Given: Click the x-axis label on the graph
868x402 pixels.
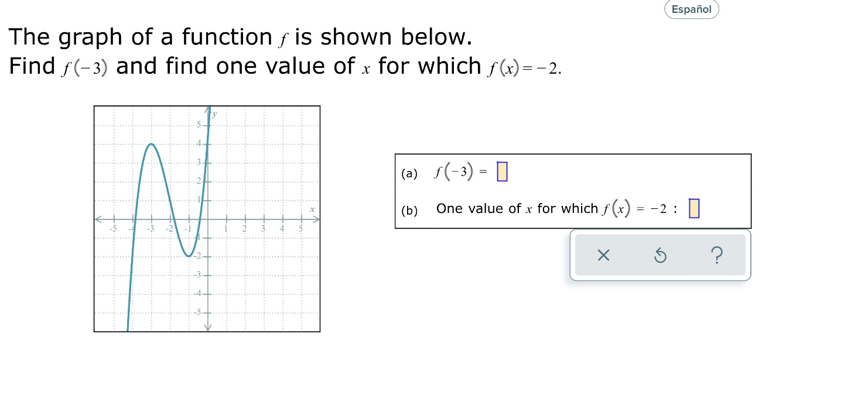Looking at the screenshot, I should coord(313,209).
